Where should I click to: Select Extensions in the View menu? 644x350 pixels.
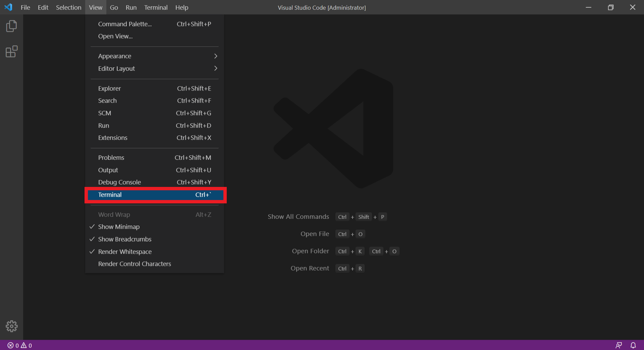(x=154, y=137)
